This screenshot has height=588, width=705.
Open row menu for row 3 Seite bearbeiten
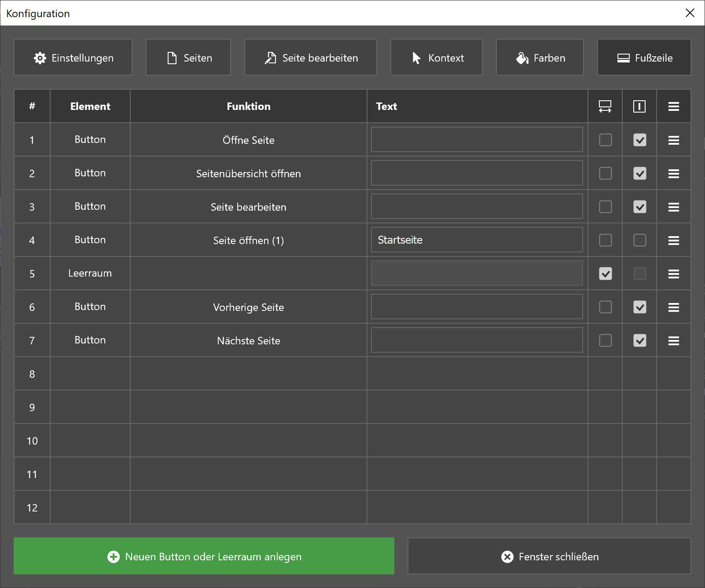[x=674, y=207]
